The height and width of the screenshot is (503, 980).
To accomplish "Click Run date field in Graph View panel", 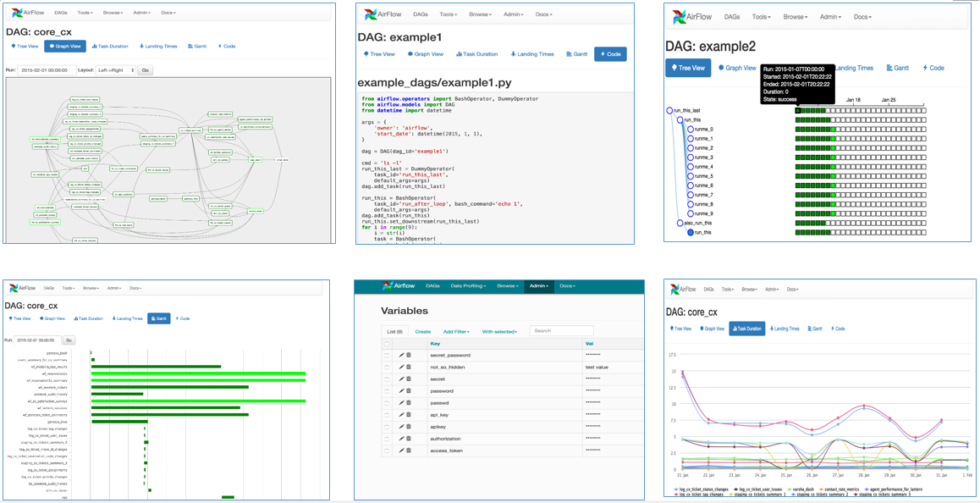I will pos(47,70).
